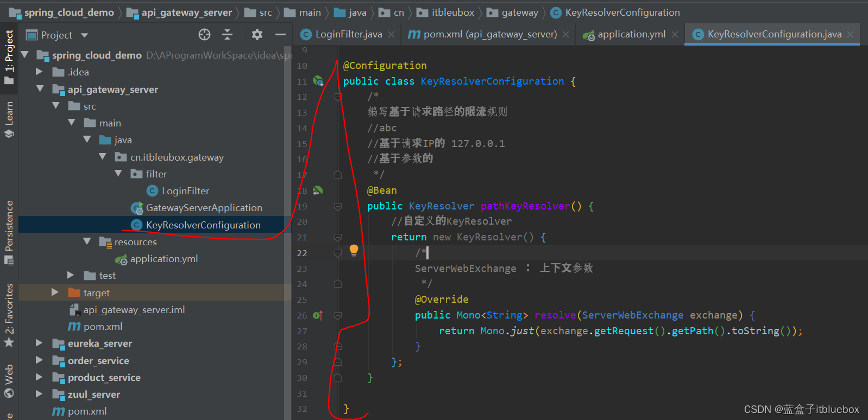Click the resolve method name in code
The height and width of the screenshot is (420, 868).
[x=555, y=315]
